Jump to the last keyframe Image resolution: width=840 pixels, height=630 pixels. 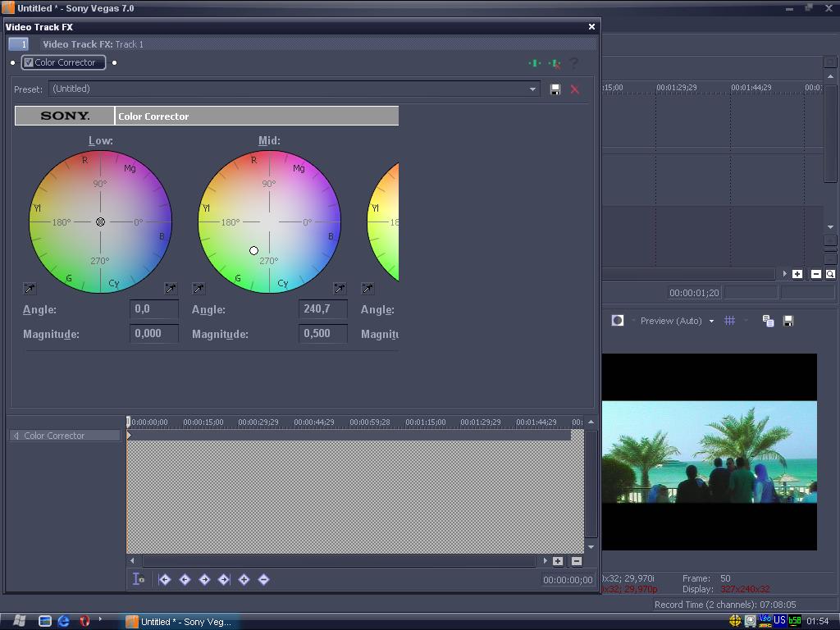click(x=224, y=579)
